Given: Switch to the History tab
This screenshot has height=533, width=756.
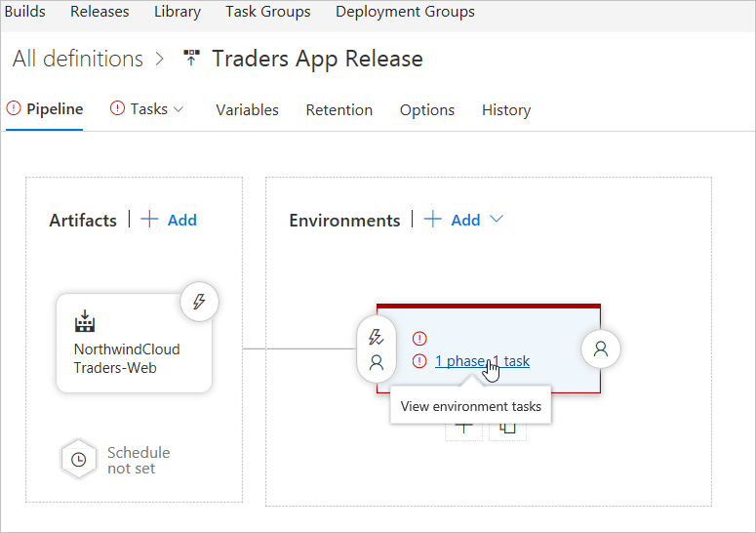Looking at the screenshot, I should point(506,110).
